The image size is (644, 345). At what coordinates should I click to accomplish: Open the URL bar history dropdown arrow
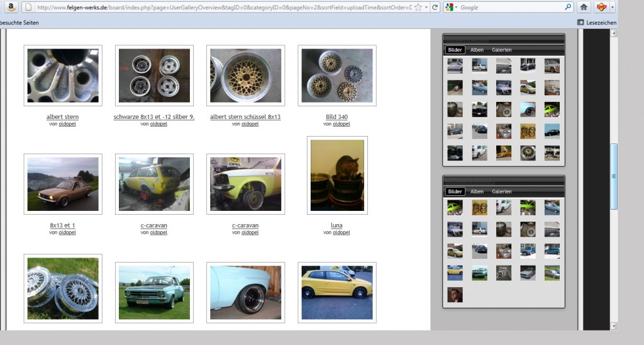pos(426,7)
